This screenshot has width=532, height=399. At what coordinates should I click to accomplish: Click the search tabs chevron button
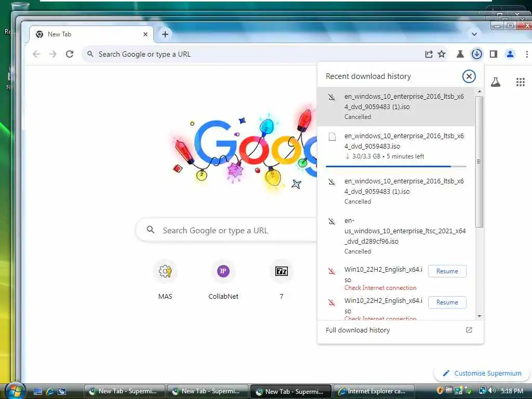coord(474,34)
